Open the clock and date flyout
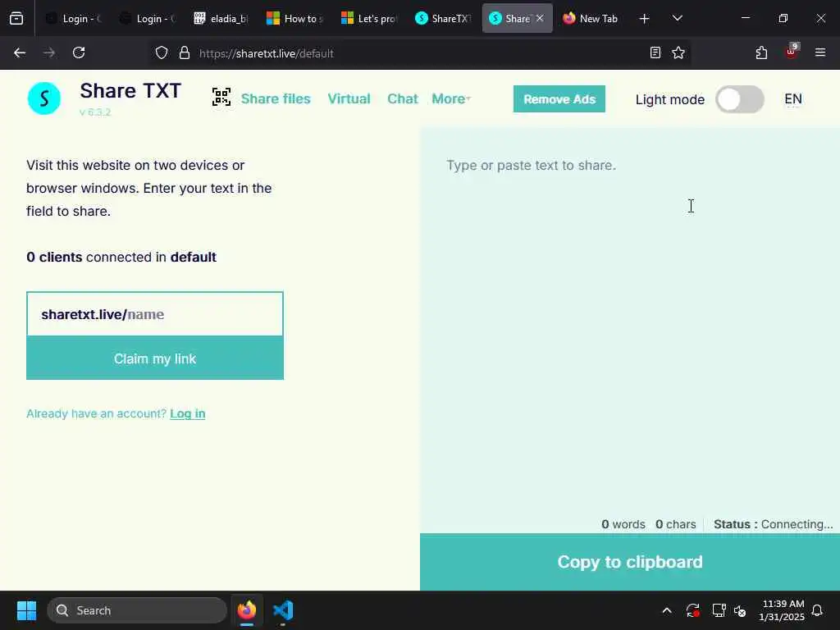Image resolution: width=840 pixels, height=630 pixels. (782, 610)
